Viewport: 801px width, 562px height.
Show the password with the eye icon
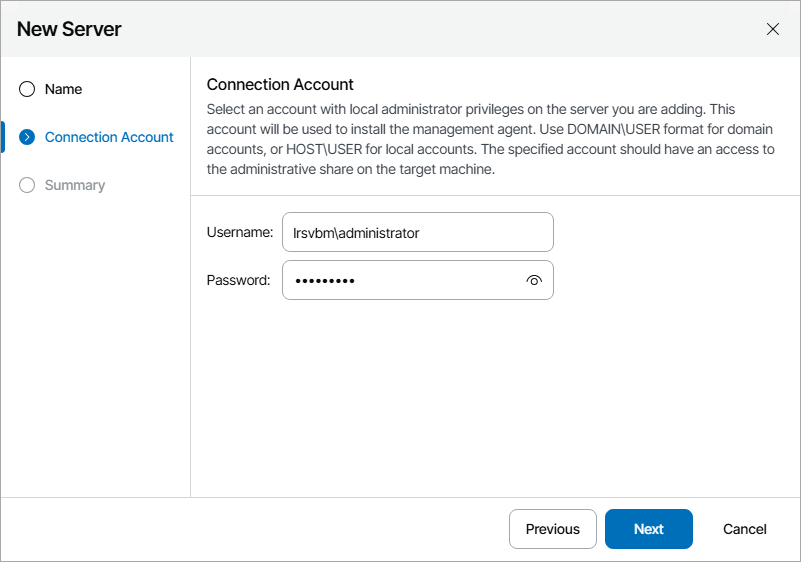pyautogui.click(x=534, y=281)
